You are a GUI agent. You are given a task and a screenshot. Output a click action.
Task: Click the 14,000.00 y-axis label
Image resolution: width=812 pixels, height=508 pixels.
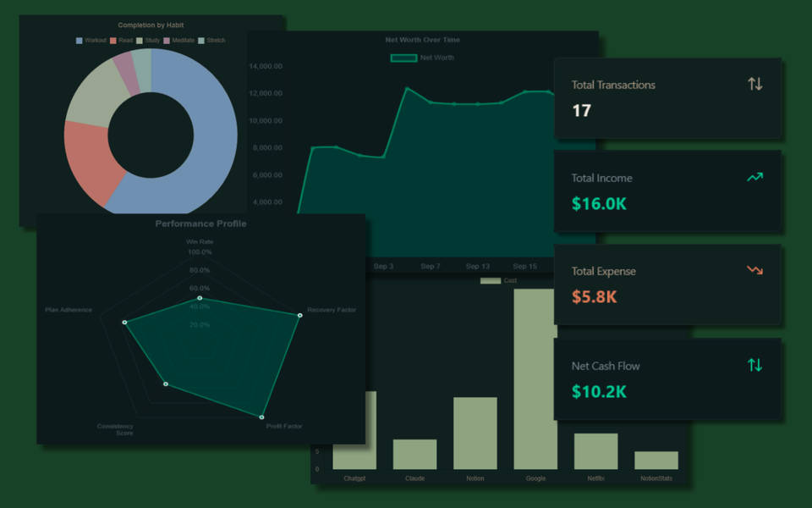266,66
